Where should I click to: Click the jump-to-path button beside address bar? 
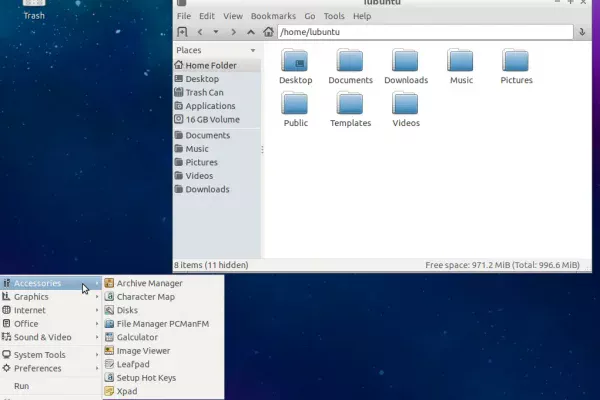[x=582, y=32]
